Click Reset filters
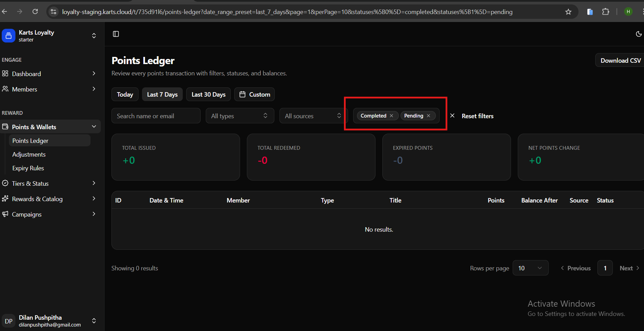The image size is (644, 331). tap(477, 116)
